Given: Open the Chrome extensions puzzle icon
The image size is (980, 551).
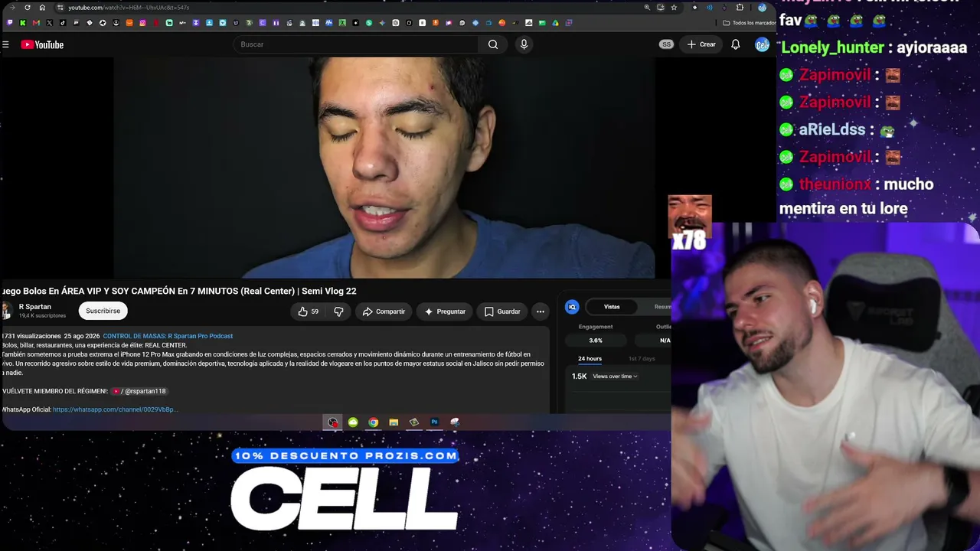Looking at the screenshot, I should point(740,8).
